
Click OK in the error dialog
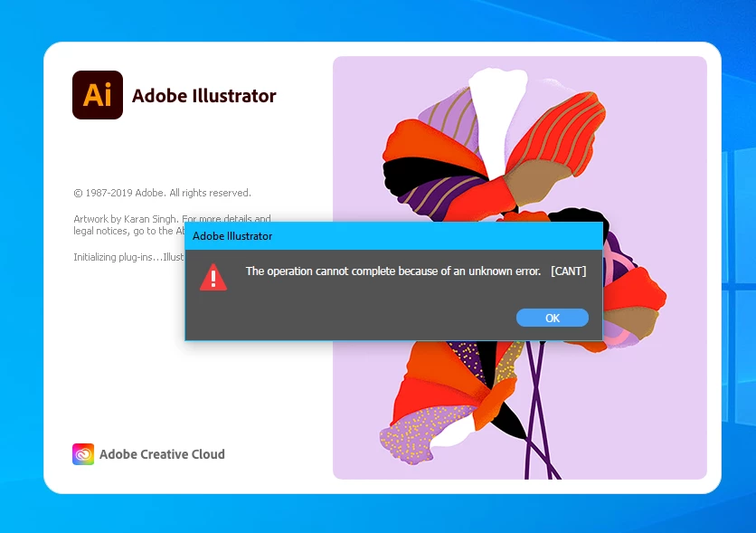point(552,318)
